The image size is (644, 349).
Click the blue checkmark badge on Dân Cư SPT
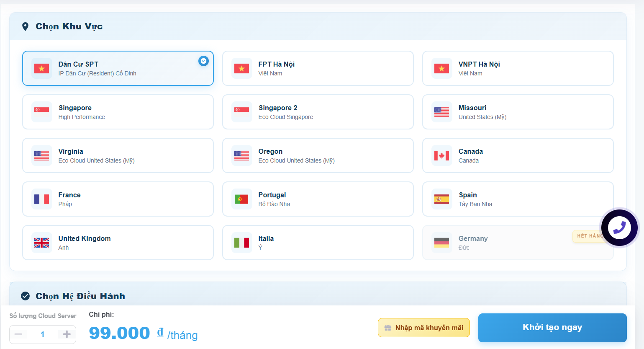[x=203, y=61]
